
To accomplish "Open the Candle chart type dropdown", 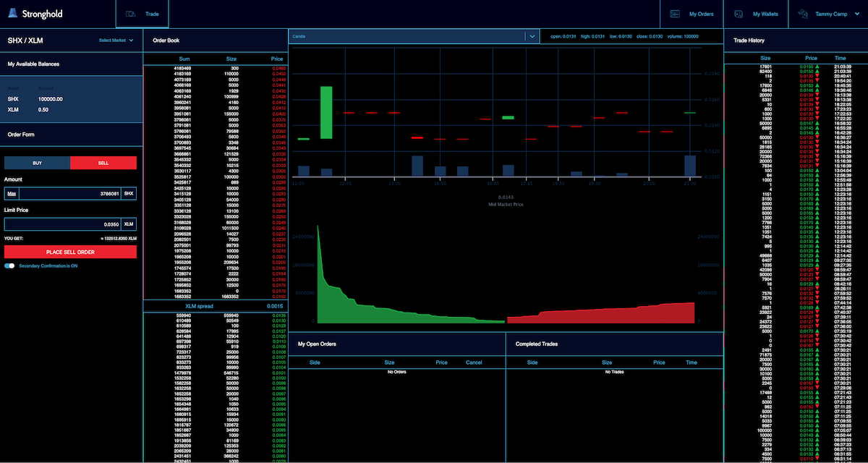I will point(414,35).
